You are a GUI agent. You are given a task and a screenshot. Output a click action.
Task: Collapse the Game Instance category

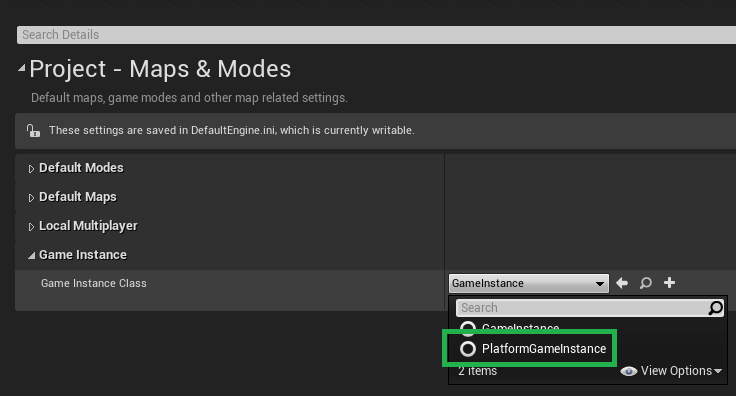(31, 256)
